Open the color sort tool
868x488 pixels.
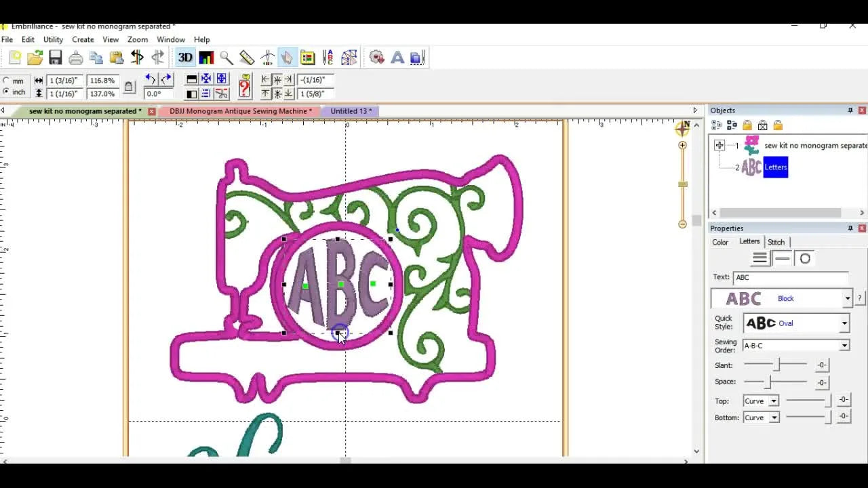tap(206, 58)
